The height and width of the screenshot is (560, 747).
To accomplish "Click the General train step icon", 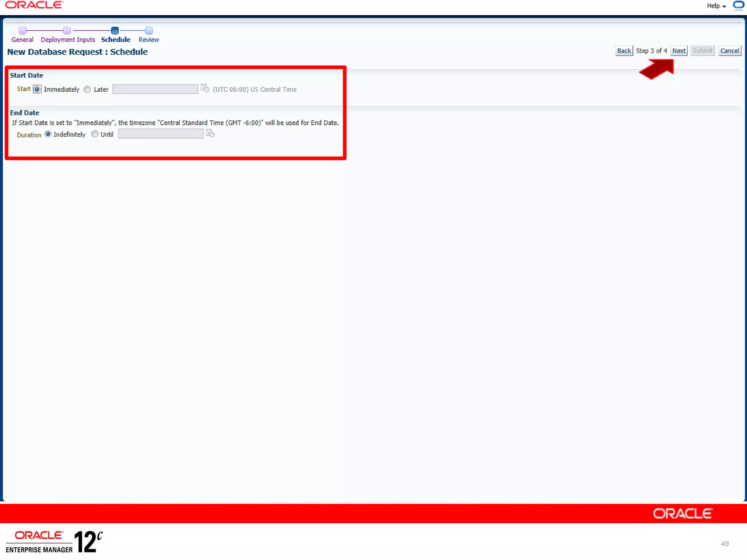I will 23,31.
